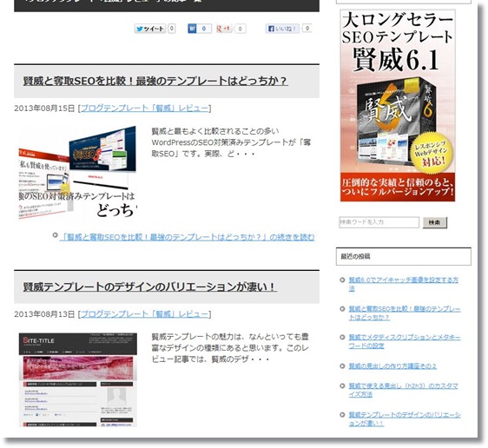Click category link under 2013年08月13日 date
The height and width of the screenshot is (448, 488).
(x=145, y=314)
